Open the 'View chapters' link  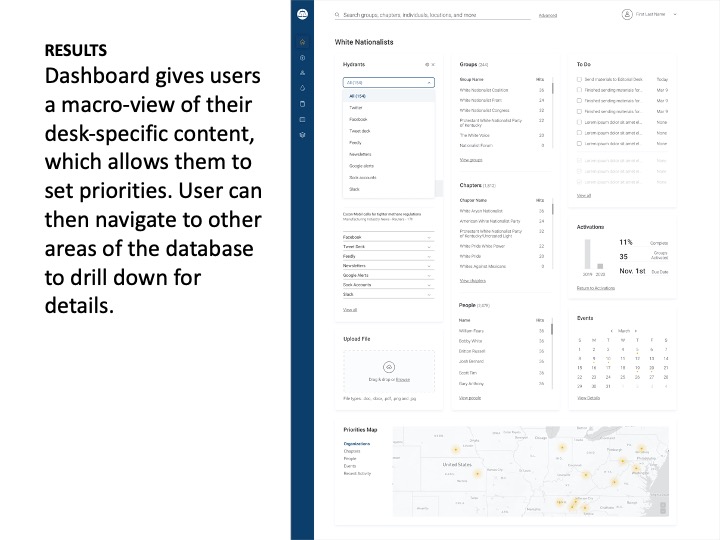pos(472,281)
